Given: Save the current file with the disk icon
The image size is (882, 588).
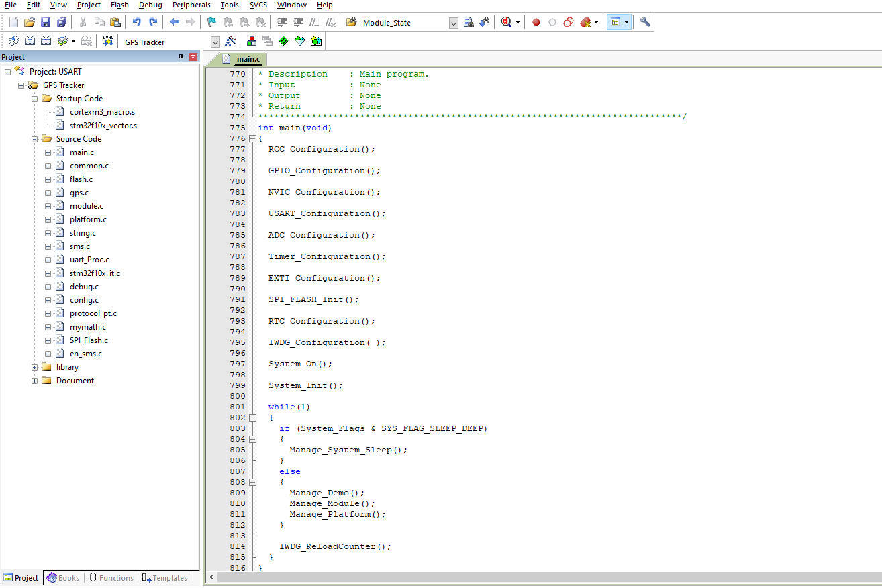Looking at the screenshot, I should [x=46, y=22].
